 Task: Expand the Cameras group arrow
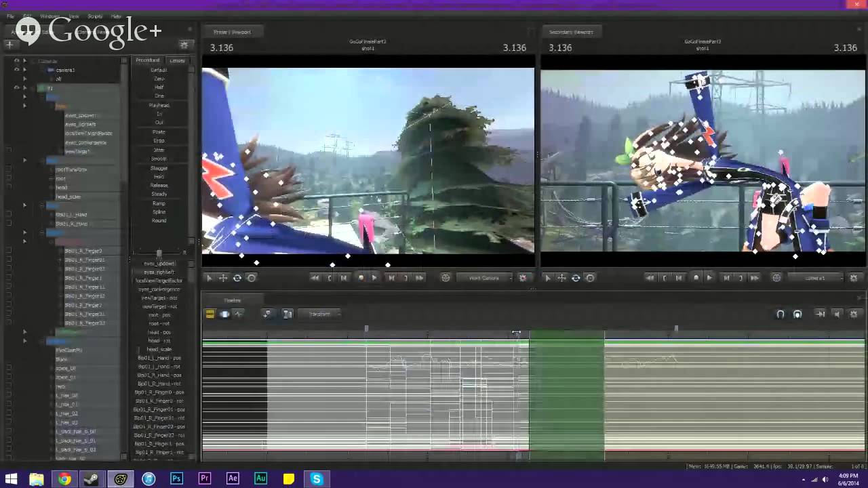coord(25,61)
